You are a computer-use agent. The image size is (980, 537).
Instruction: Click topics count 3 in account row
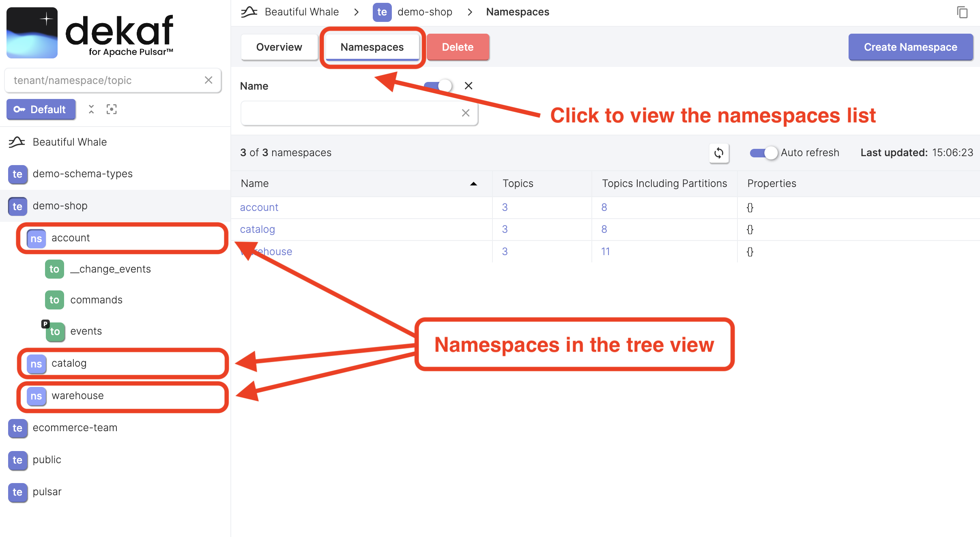tap(505, 207)
